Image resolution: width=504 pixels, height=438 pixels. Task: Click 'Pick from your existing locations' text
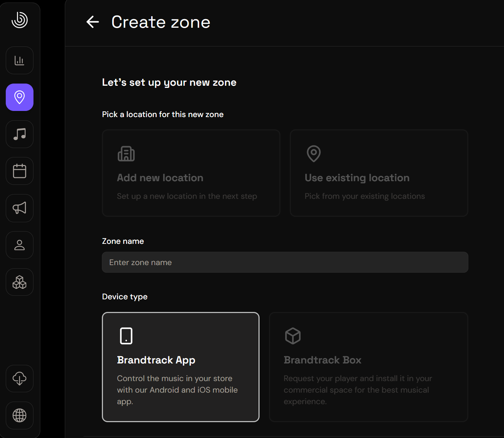point(365,196)
